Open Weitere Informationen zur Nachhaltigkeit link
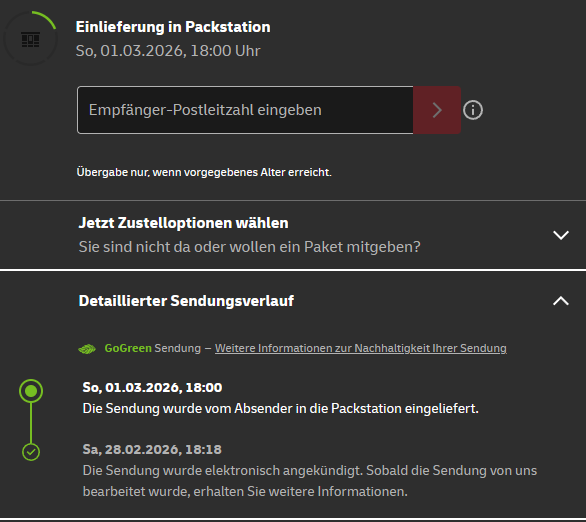 coord(361,348)
